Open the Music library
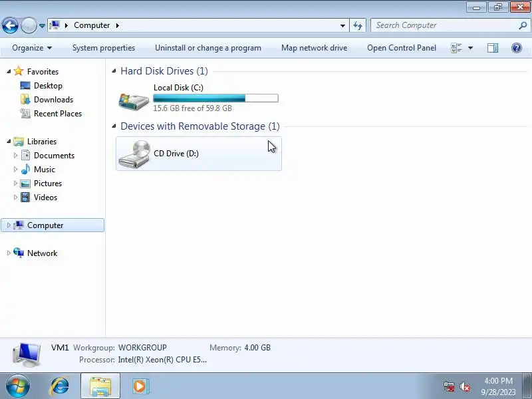The height and width of the screenshot is (399, 532). click(x=45, y=170)
